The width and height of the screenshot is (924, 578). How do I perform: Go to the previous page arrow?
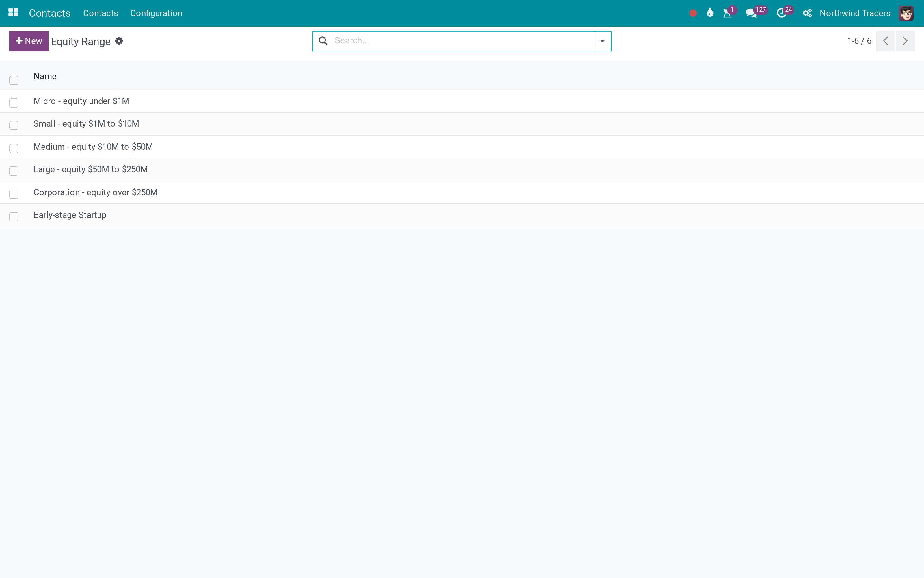click(885, 41)
